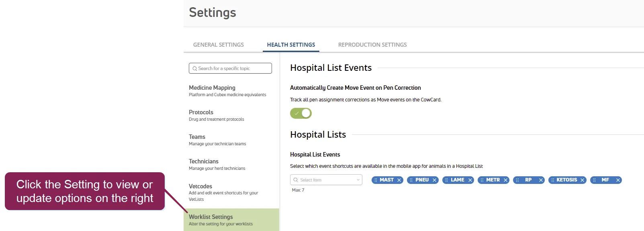Click 'Alter the setting for your worklists' text

221,224
